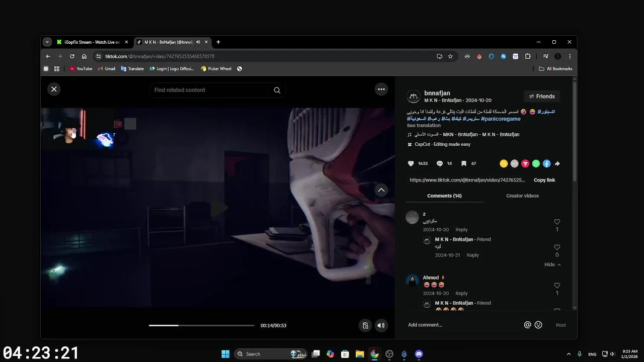Click the search magnifier in Find related content
644x362 pixels.
click(x=277, y=90)
